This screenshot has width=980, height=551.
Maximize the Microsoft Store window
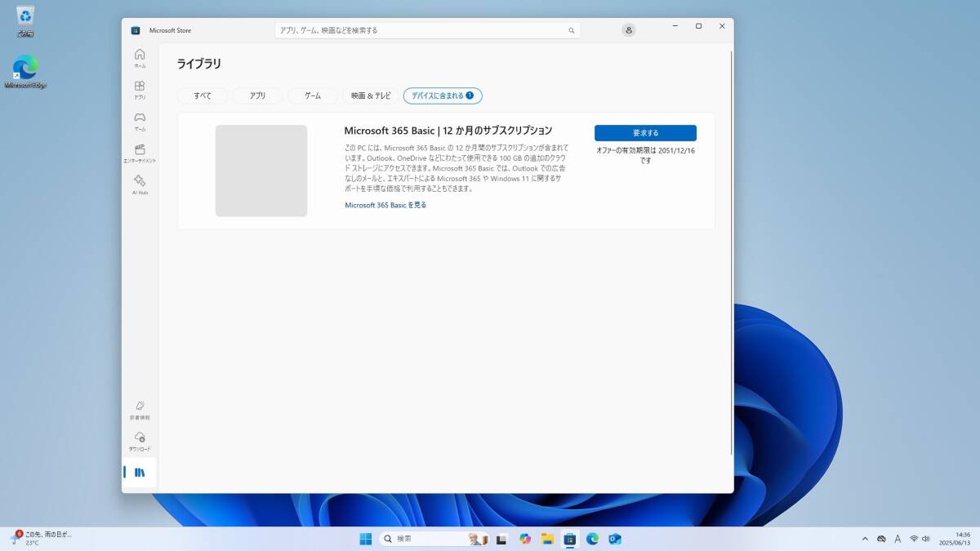(698, 26)
